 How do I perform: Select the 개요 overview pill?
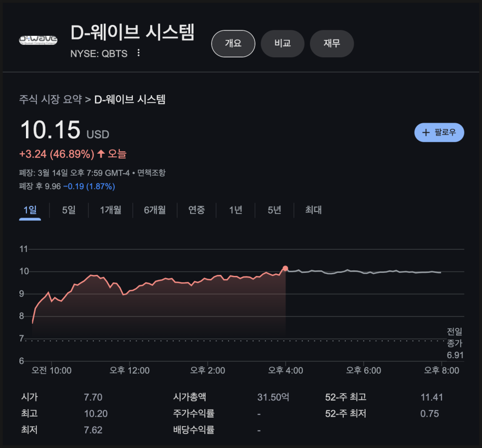coord(234,43)
